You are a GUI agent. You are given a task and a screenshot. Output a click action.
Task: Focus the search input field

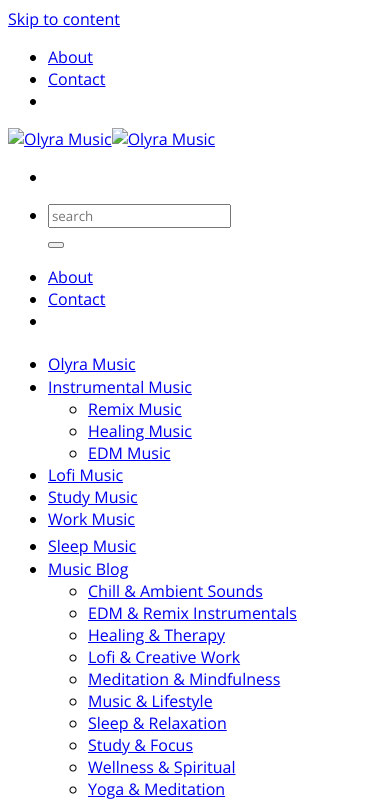click(139, 216)
